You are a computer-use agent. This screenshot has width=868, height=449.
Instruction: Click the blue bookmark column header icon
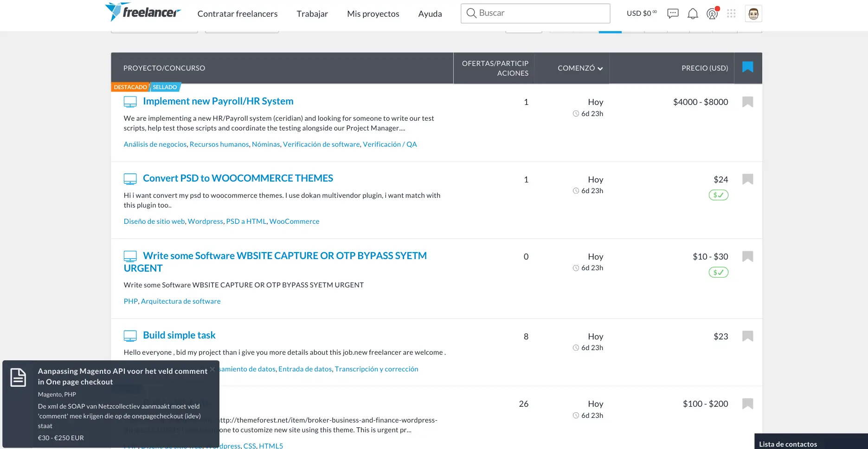point(748,67)
